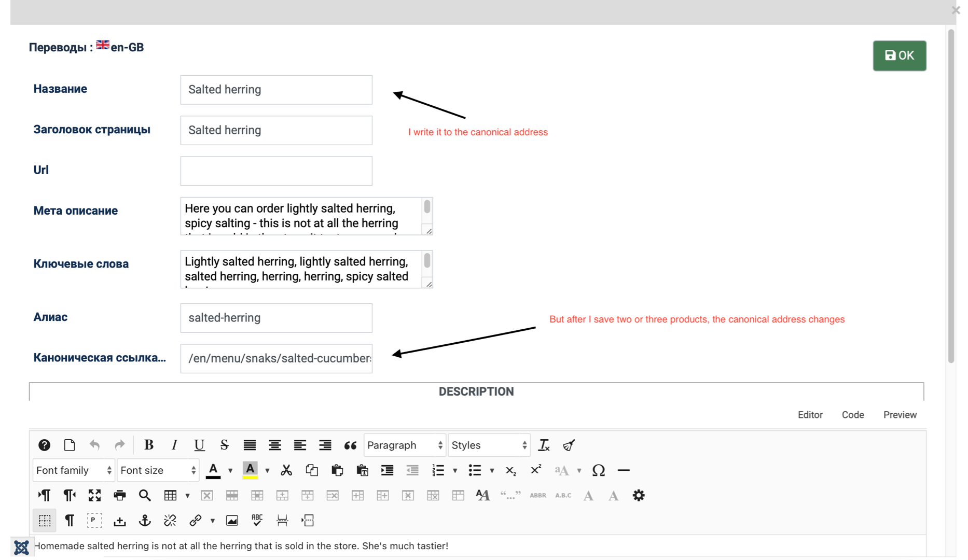Switch to the Editor tab
The height and width of the screenshot is (560, 968).
810,415
